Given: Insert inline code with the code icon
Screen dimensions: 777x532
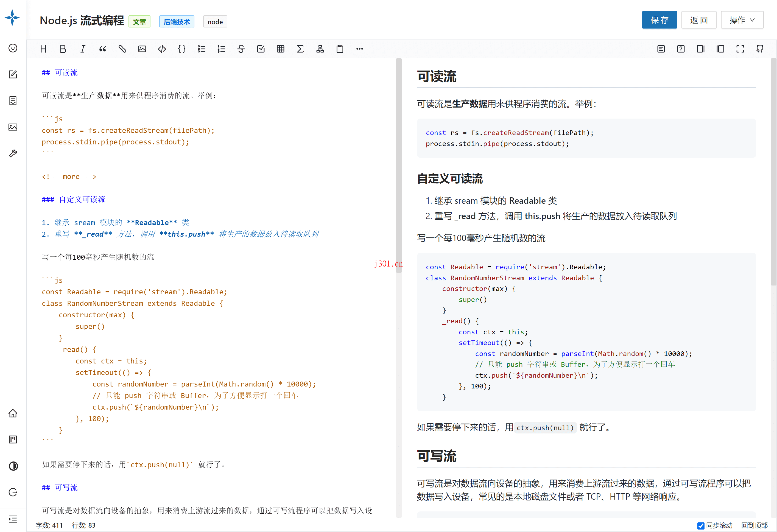Looking at the screenshot, I should [162, 49].
